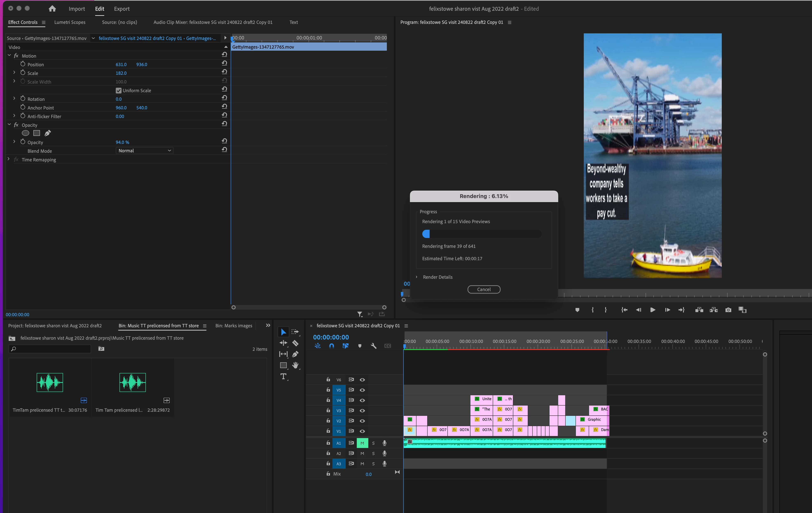This screenshot has height=513, width=812.
Task: Cancel the rendering
Action: [484, 289]
